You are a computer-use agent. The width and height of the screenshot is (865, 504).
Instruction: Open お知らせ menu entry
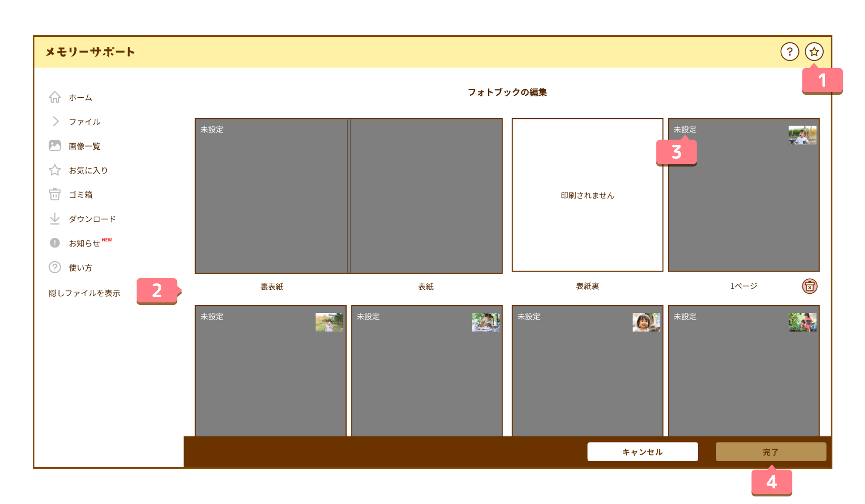(x=84, y=243)
